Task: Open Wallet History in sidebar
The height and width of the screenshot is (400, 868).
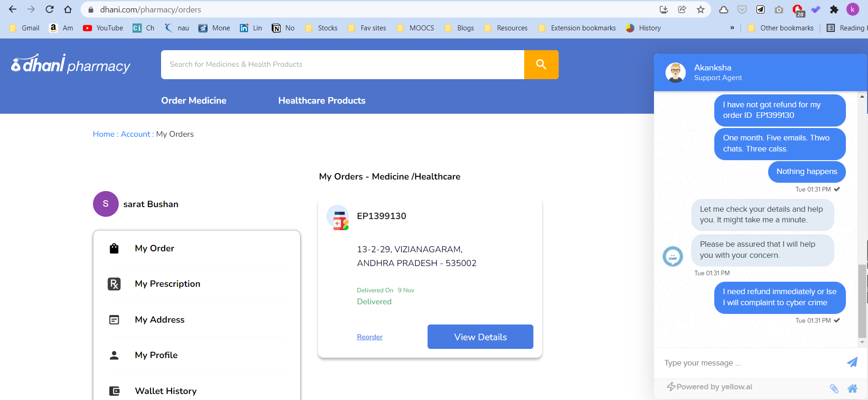Action: click(x=166, y=391)
